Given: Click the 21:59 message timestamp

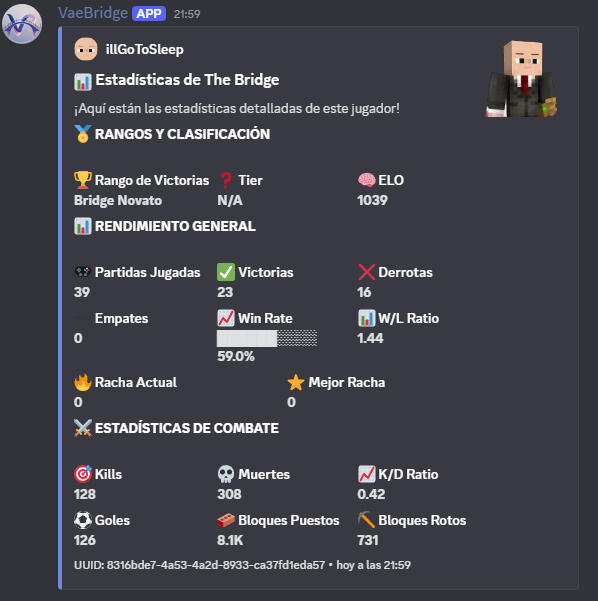Looking at the screenshot, I should (x=187, y=14).
